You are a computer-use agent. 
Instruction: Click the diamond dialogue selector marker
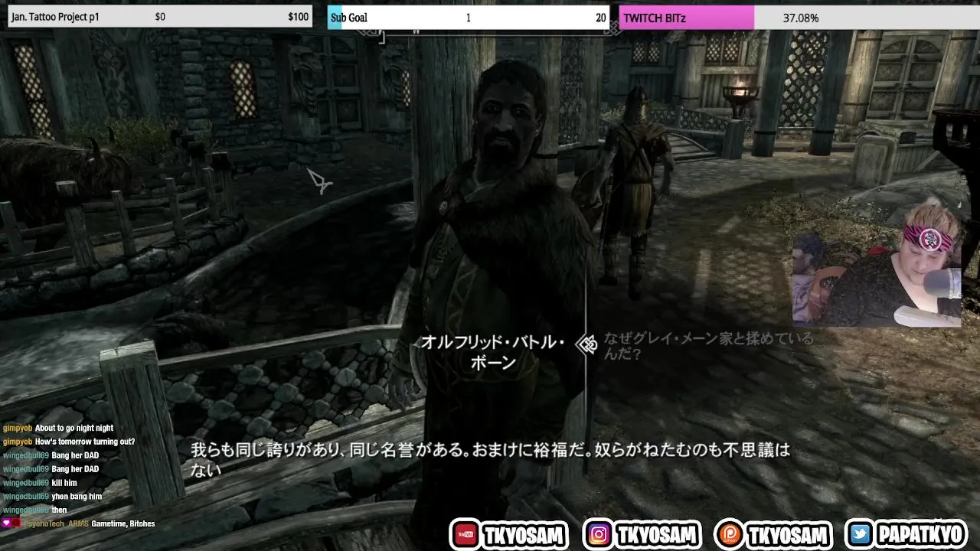click(x=587, y=344)
